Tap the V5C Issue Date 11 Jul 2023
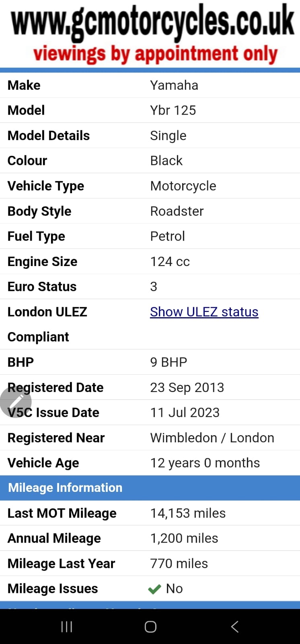Image resolution: width=300 pixels, height=644 pixels. 185,413
